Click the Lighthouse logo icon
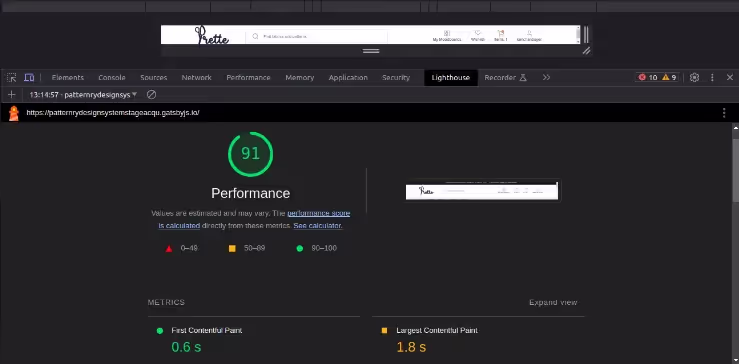Viewport: 739px width, 364px height. pyautogui.click(x=14, y=113)
